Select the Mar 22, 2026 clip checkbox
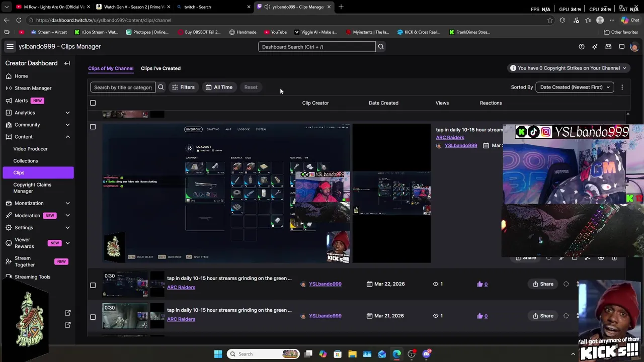Screen dimensions: 644x362 [x=93, y=285]
